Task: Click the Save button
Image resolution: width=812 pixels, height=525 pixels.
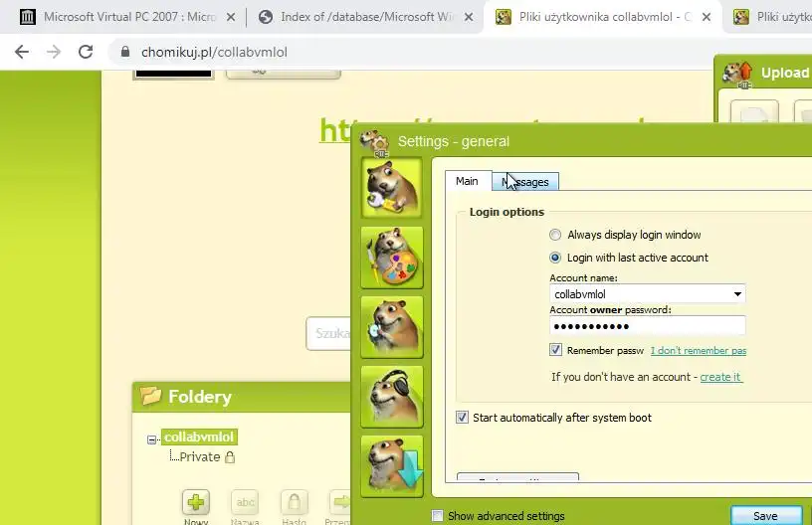Action: 765,516
